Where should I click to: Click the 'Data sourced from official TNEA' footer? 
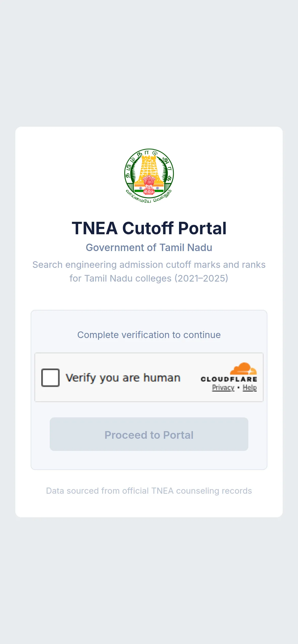(x=149, y=491)
